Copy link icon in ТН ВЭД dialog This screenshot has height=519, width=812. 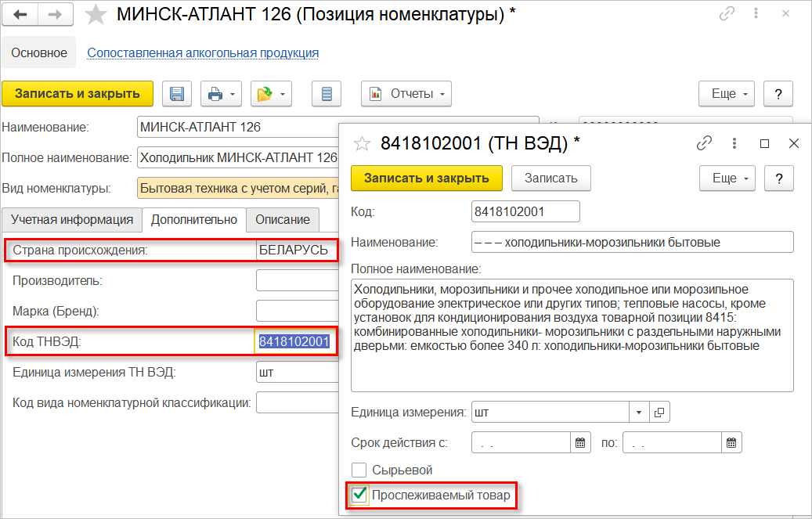[704, 143]
